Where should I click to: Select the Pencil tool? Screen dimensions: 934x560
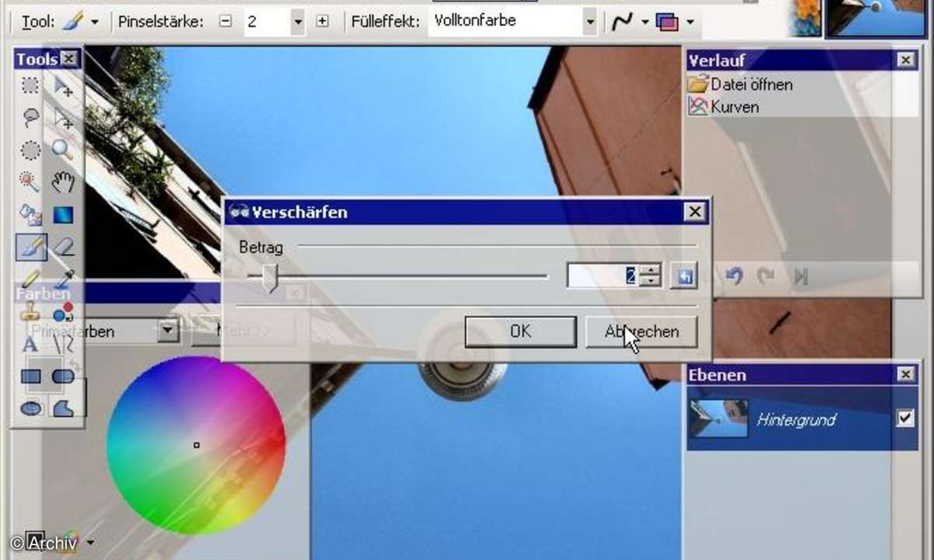[x=30, y=278]
